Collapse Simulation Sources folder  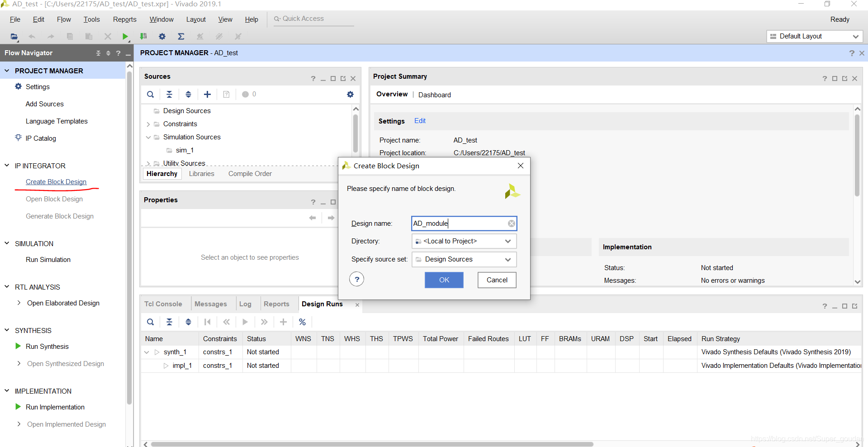(148, 138)
